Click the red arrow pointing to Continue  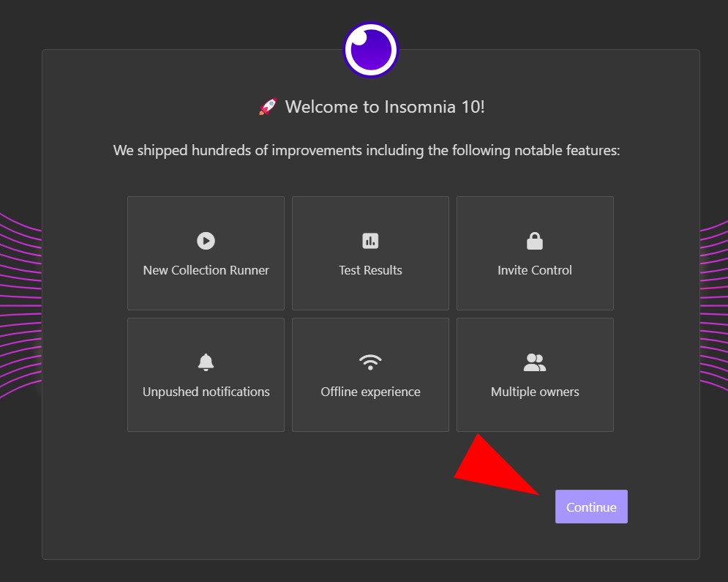coord(496,464)
